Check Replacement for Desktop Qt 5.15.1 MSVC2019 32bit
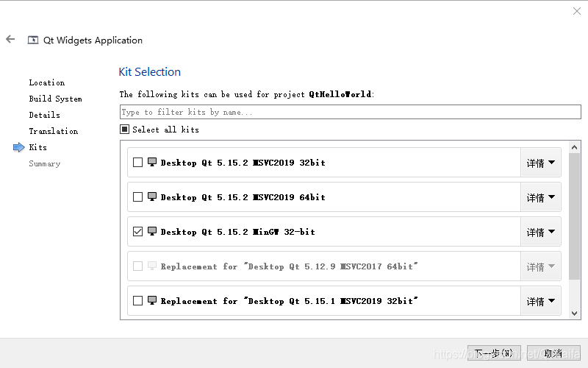 [137, 300]
